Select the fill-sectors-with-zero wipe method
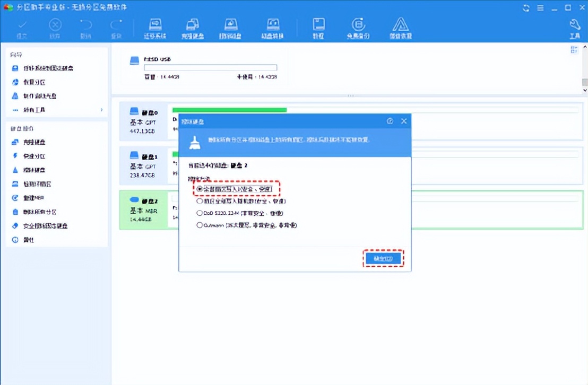This screenshot has width=588, height=385. pyautogui.click(x=229, y=189)
